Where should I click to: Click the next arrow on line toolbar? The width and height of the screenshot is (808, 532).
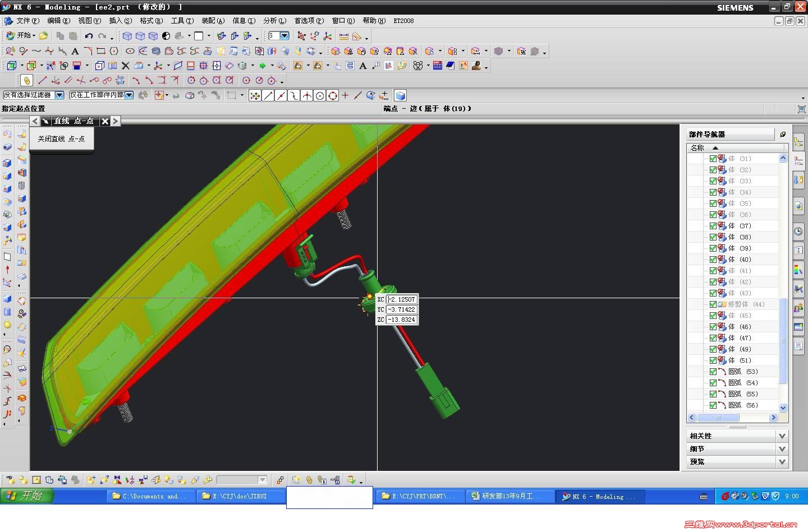(115, 121)
